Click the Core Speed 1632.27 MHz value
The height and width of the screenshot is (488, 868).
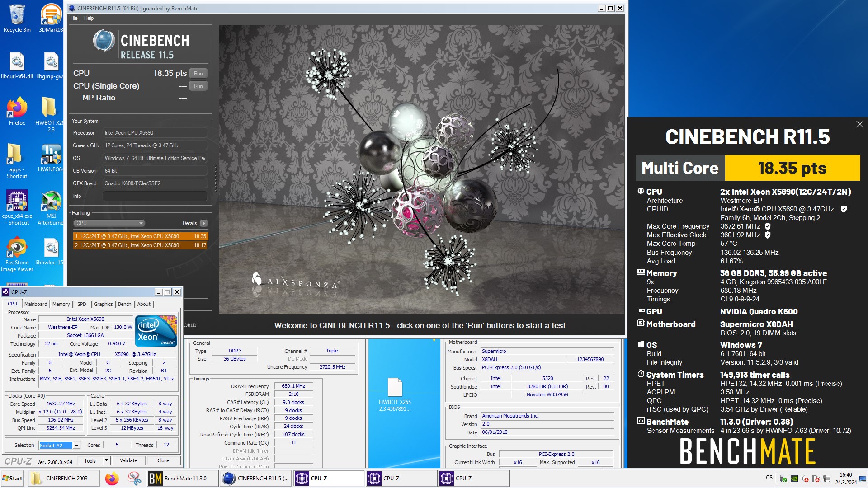[x=61, y=404]
